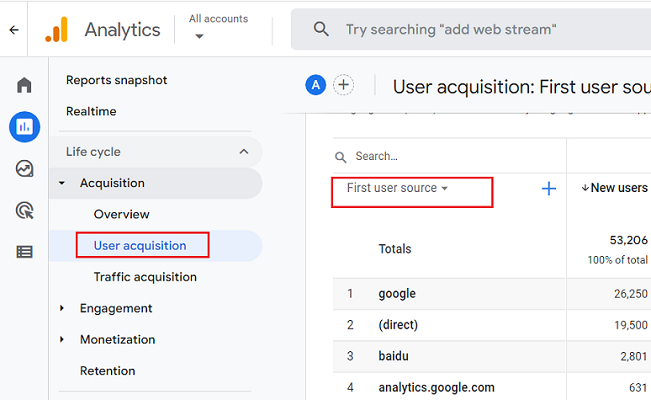Open the First user source dropdown

(397, 188)
